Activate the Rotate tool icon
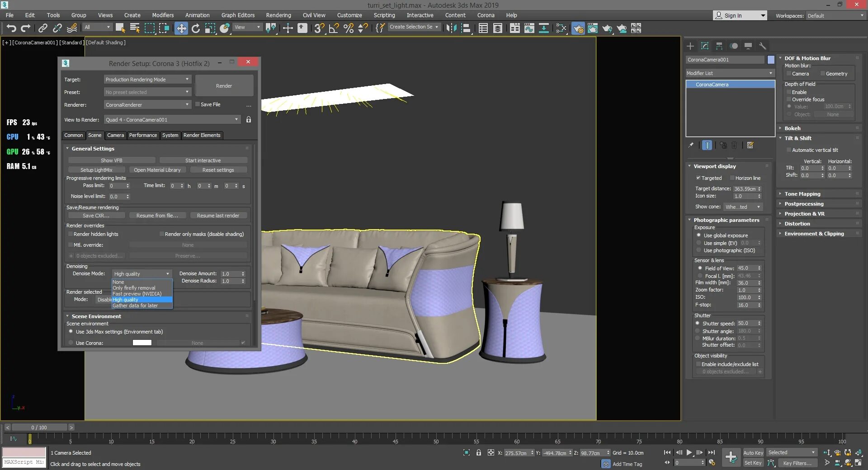The image size is (868, 470). 196,28
